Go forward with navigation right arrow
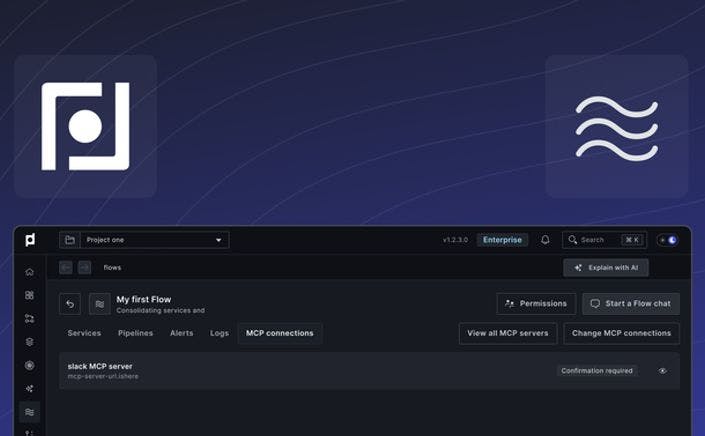Image resolution: width=705 pixels, height=436 pixels. [85, 267]
